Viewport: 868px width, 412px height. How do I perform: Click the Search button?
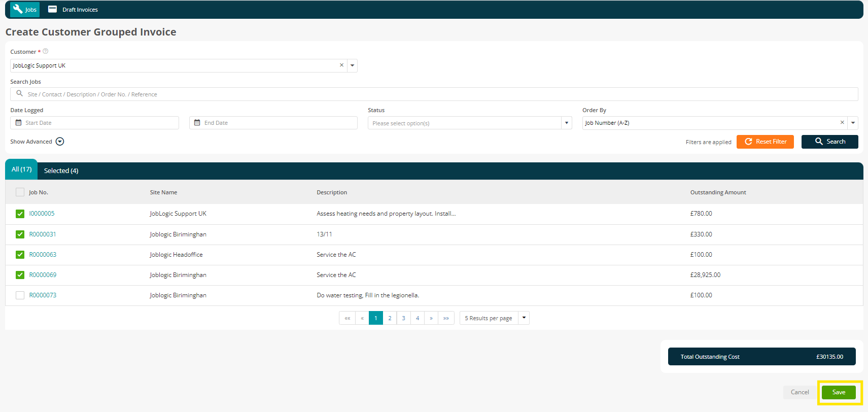(x=829, y=142)
